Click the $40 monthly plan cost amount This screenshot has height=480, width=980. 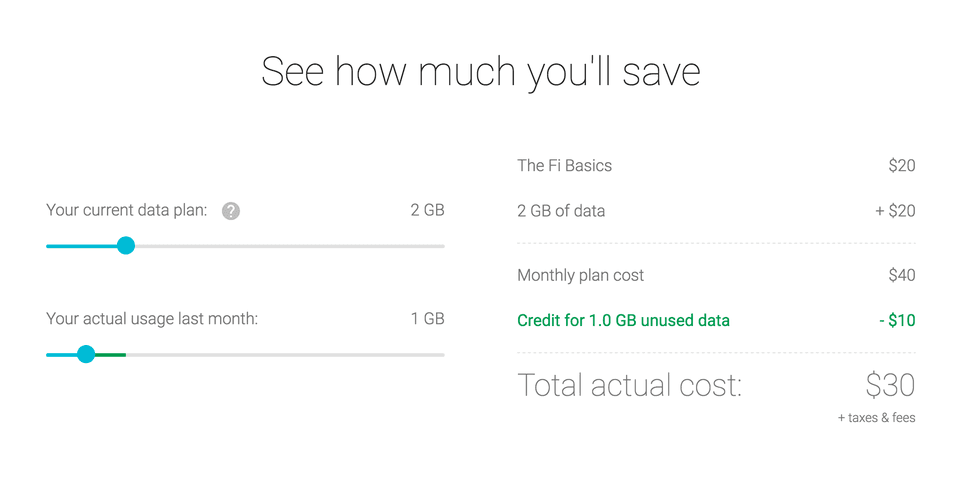901,275
